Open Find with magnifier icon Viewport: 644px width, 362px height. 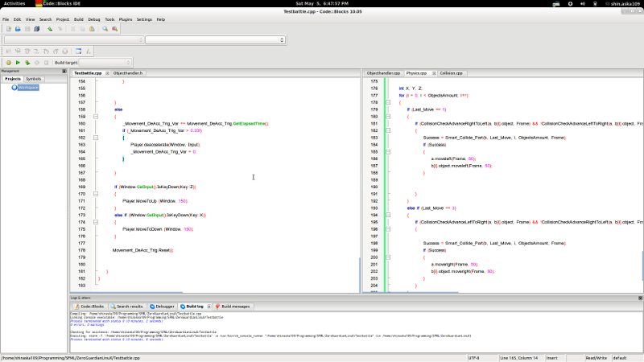[x=105, y=29]
